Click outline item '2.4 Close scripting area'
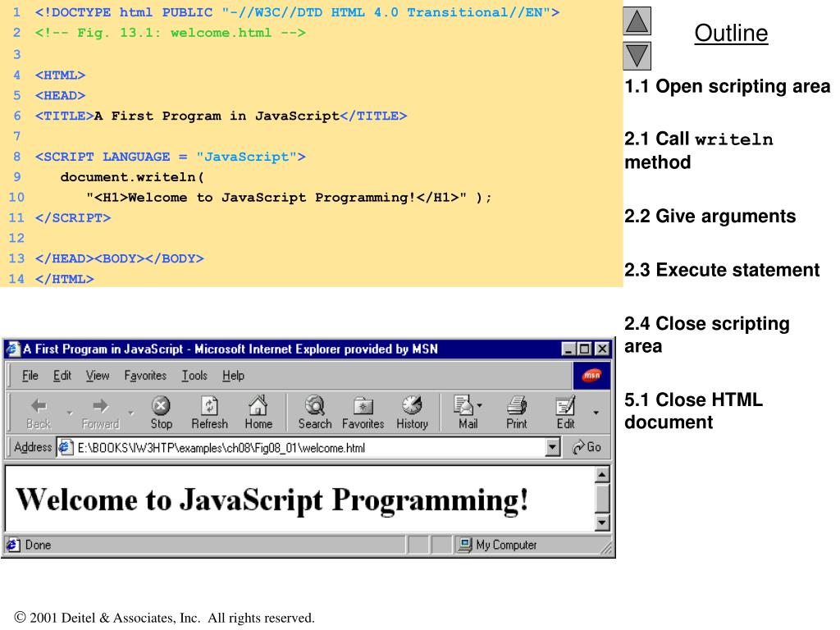 706,335
